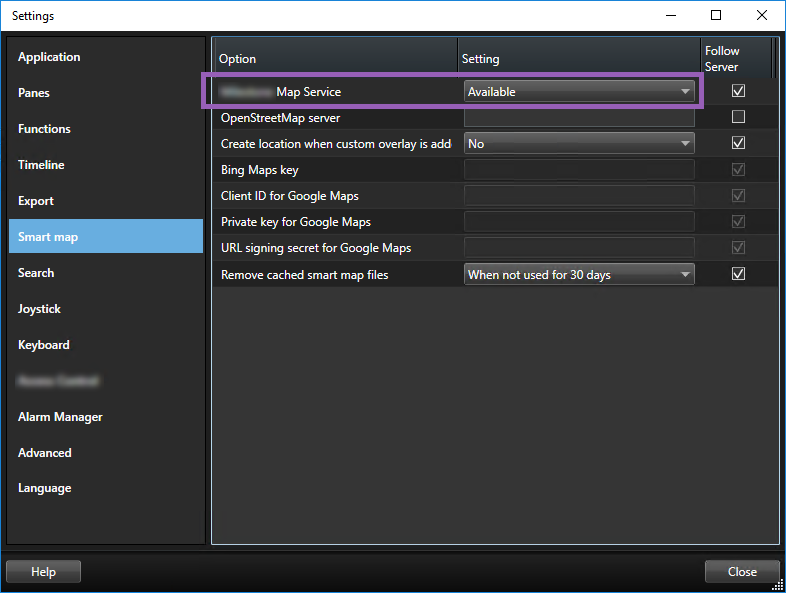Switch to the Functions tab
Image resolution: width=786 pixels, height=593 pixels.
click(44, 129)
